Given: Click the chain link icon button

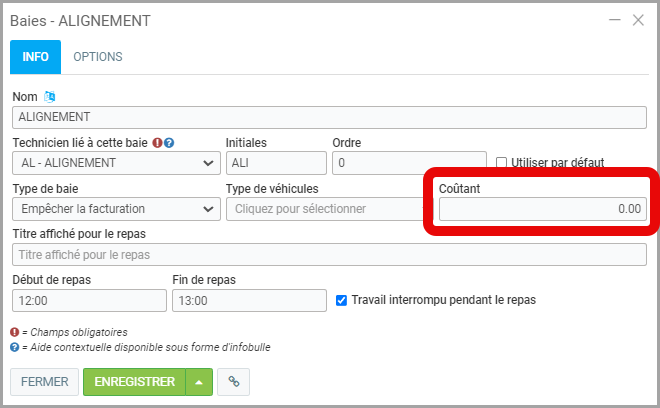Looking at the screenshot, I should tap(233, 381).
